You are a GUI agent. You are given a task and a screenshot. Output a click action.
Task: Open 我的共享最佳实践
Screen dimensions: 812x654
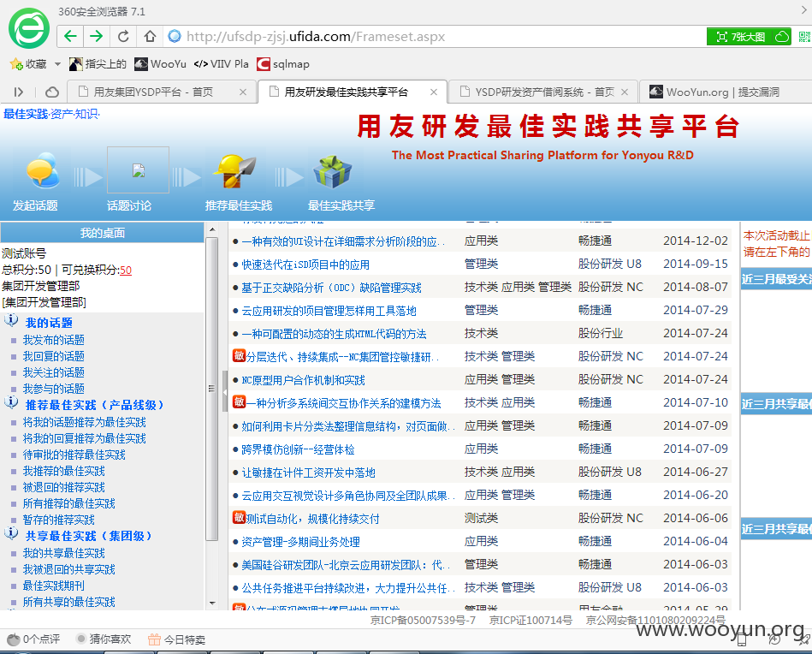pyautogui.click(x=63, y=554)
